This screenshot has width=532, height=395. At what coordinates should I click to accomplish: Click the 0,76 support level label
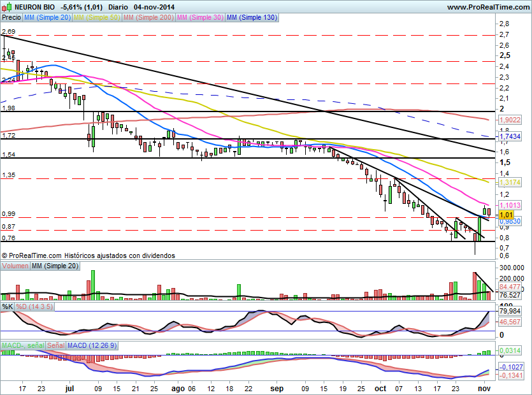(8, 238)
